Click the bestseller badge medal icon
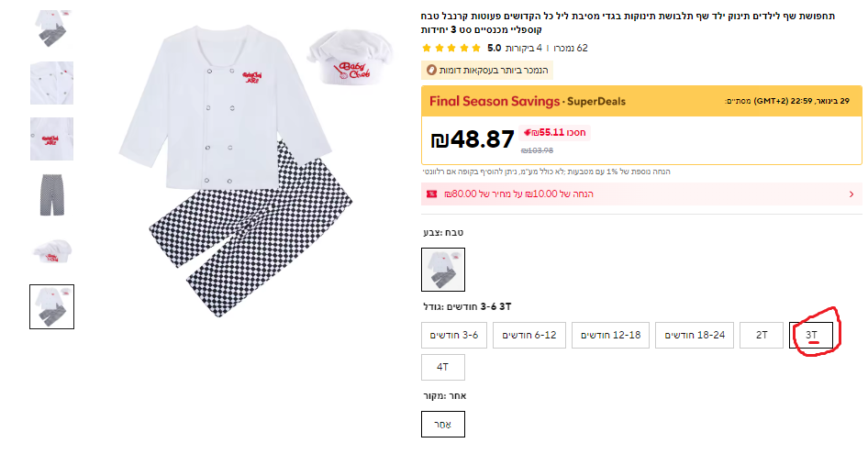This screenshot has width=868, height=454. tap(431, 70)
